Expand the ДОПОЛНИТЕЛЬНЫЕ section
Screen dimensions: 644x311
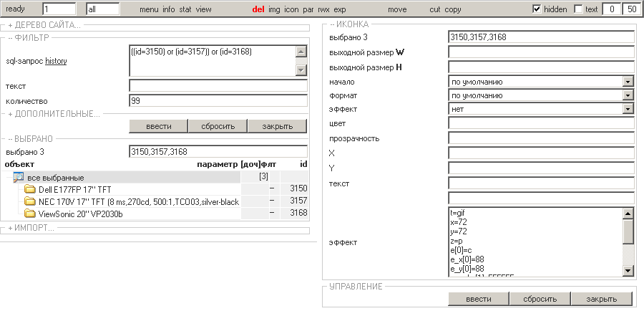(x=54, y=114)
